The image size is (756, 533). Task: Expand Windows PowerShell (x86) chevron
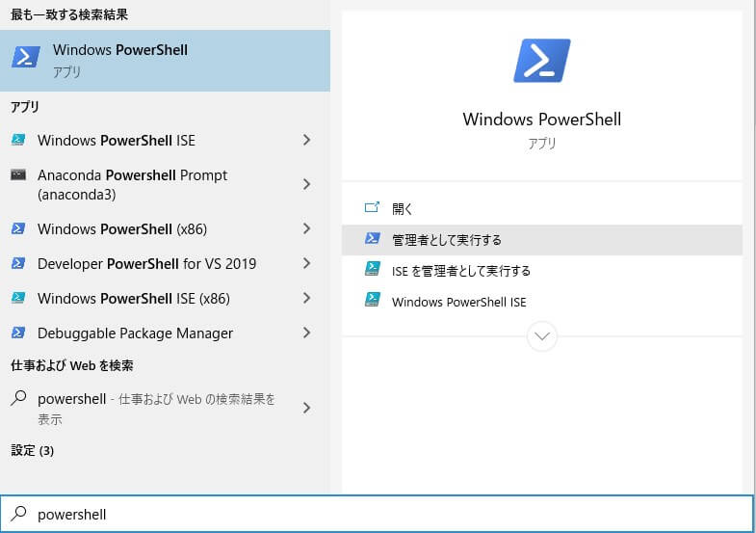coord(306,228)
